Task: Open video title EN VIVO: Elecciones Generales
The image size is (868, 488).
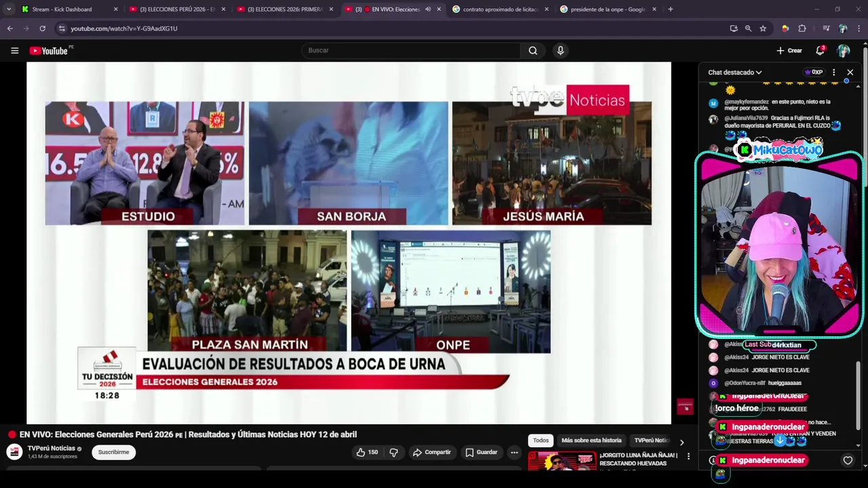Action: pyautogui.click(x=188, y=434)
